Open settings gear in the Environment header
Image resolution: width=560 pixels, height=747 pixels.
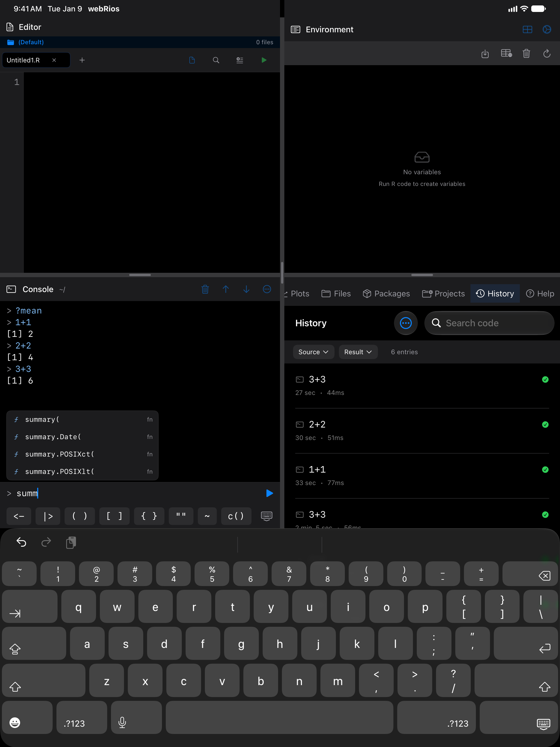tap(547, 30)
